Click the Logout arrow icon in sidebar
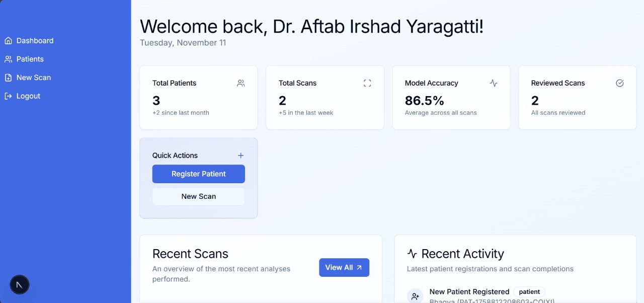The width and height of the screenshot is (644, 303). coord(8,96)
